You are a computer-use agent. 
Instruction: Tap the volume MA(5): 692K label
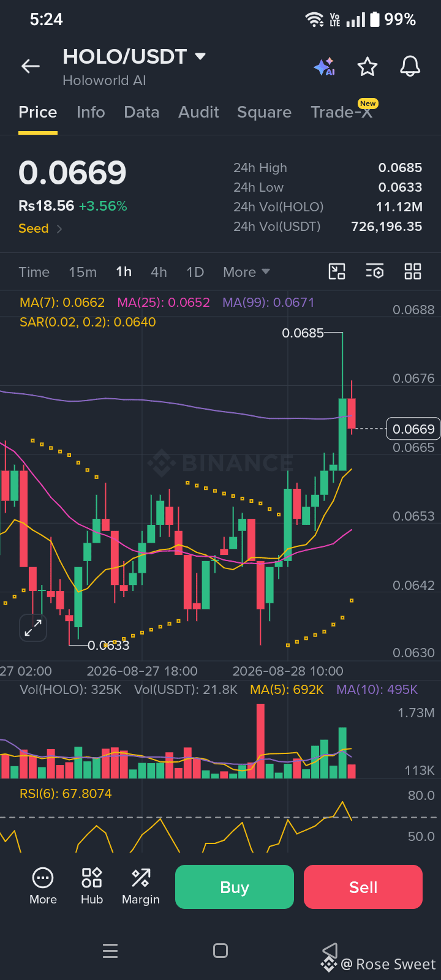click(x=287, y=690)
